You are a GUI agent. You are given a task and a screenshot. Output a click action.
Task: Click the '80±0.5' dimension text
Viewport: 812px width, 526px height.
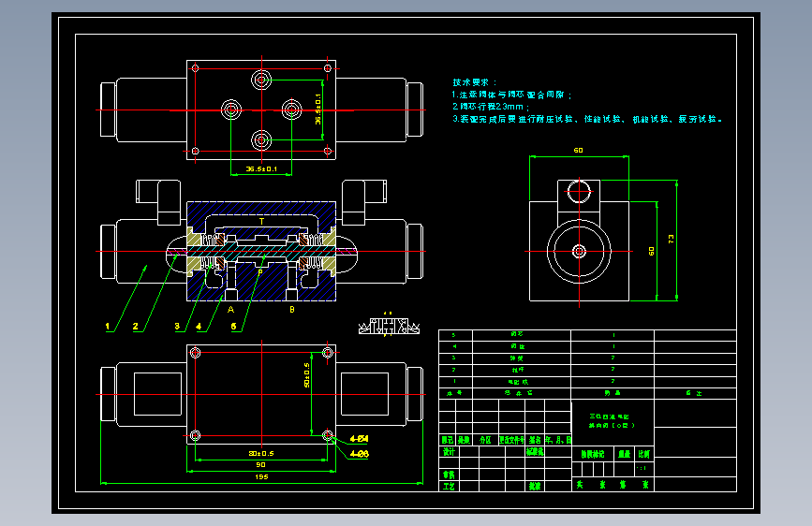point(261,454)
